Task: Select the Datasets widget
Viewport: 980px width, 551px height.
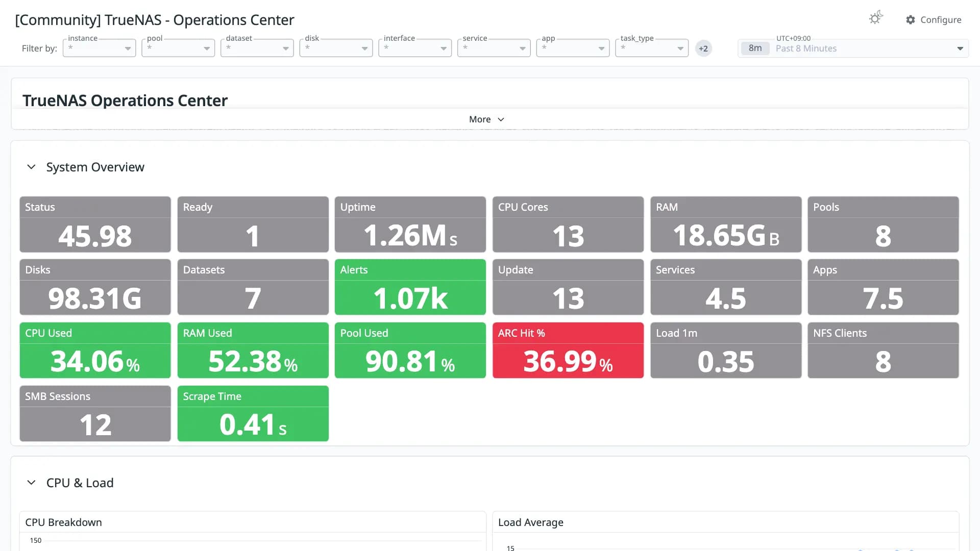Action: (253, 287)
